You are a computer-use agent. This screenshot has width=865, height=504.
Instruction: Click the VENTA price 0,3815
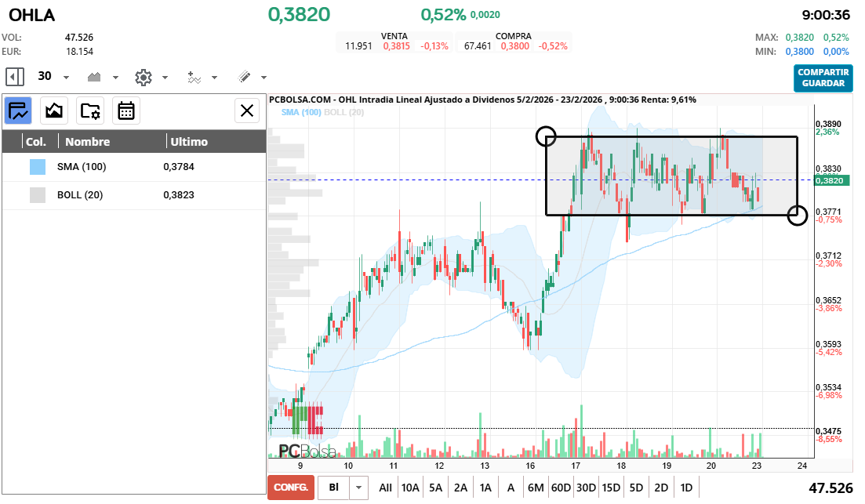[397, 45]
